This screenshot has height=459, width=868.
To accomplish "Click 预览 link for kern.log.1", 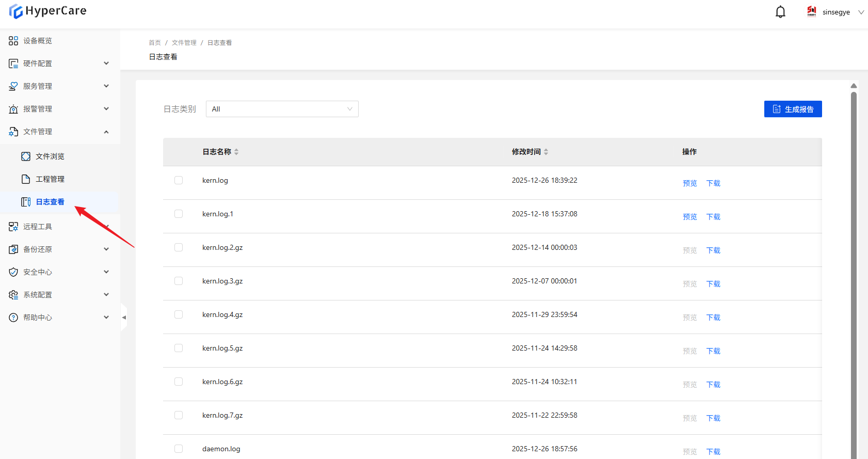I will [689, 217].
